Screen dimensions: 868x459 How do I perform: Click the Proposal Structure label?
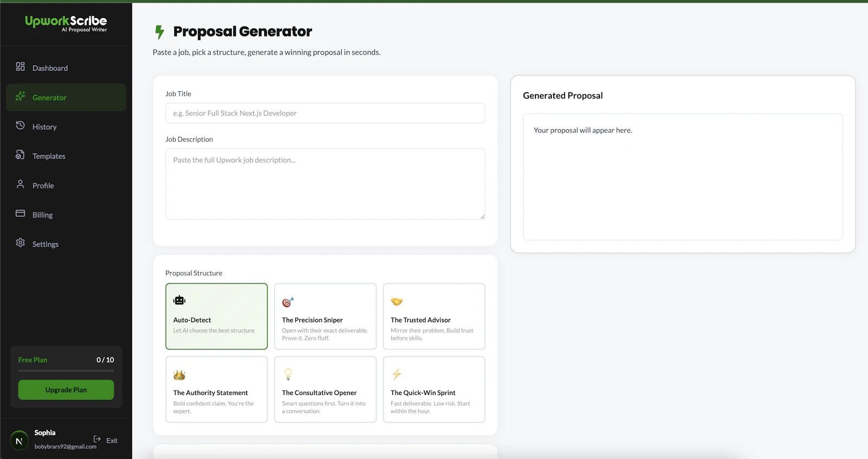194,273
